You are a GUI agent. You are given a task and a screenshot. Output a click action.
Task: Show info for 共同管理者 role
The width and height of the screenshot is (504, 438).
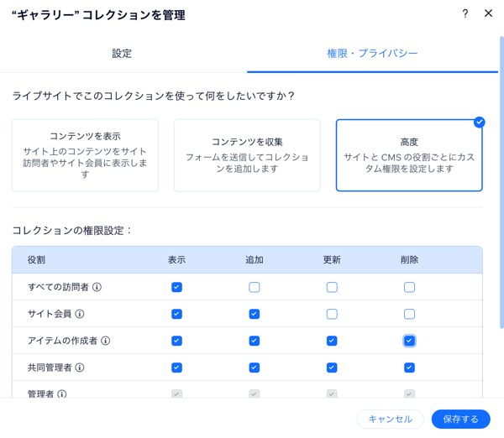(80, 368)
